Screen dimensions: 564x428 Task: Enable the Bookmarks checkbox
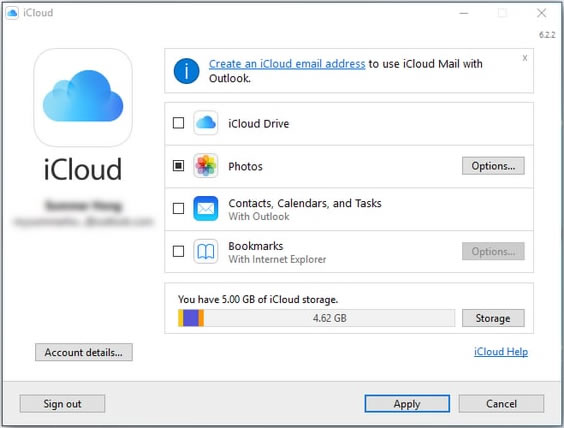178,251
